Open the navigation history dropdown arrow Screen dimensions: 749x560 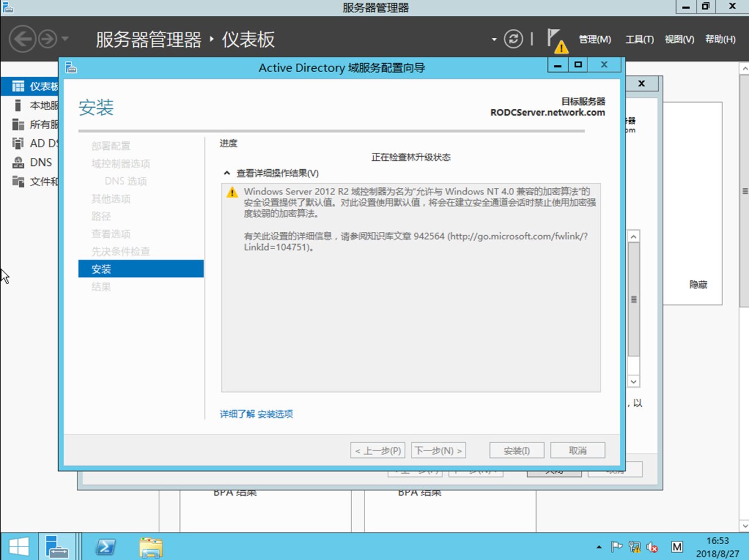[x=65, y=39]
